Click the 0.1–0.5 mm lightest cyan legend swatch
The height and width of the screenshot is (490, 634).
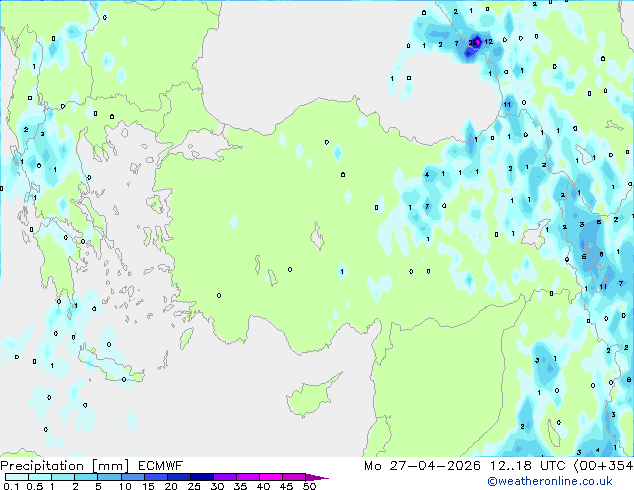(17, 477)
